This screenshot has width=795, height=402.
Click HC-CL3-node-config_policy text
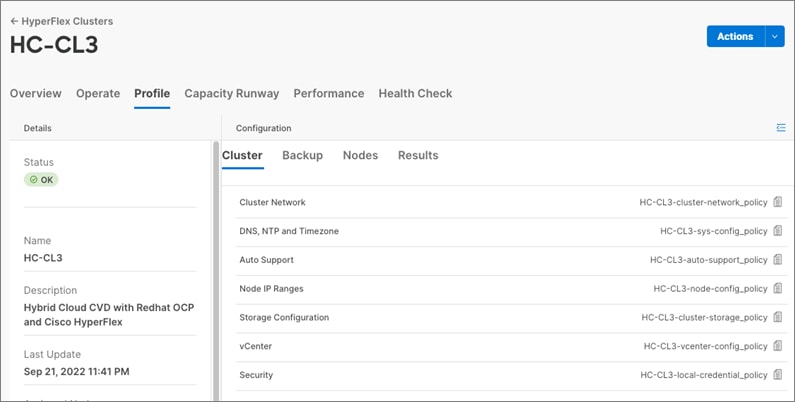[x=711, y=288]
